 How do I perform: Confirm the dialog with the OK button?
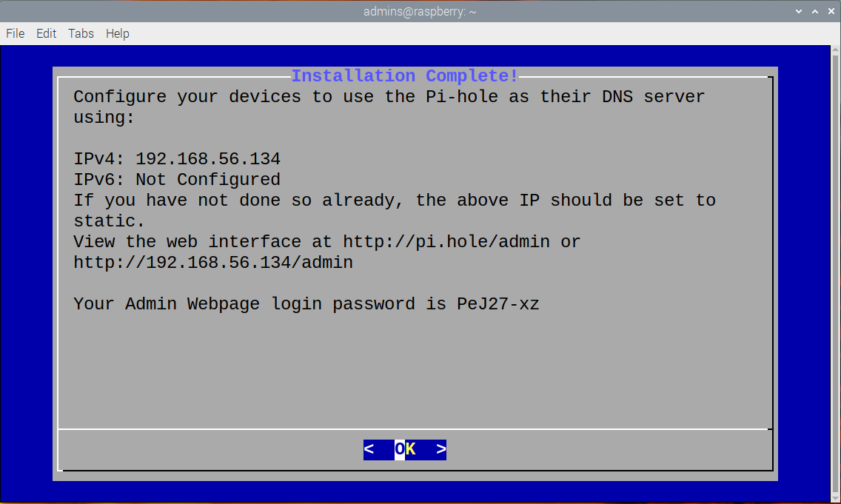click(405, 449)
